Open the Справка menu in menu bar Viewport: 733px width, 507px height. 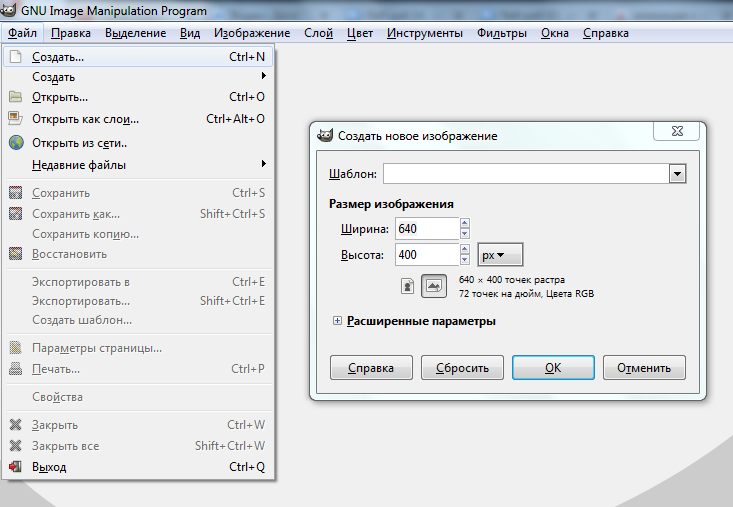click(606, 33)
